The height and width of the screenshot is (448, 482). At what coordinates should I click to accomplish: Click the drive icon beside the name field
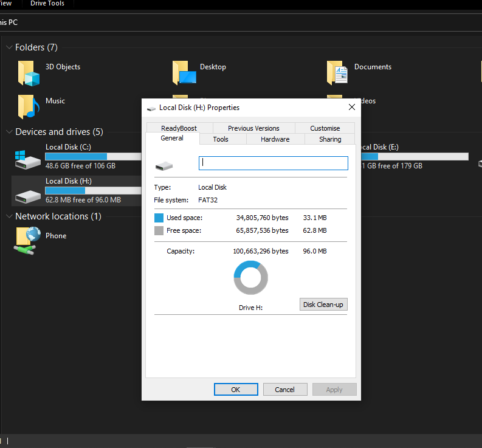(164, 166)
